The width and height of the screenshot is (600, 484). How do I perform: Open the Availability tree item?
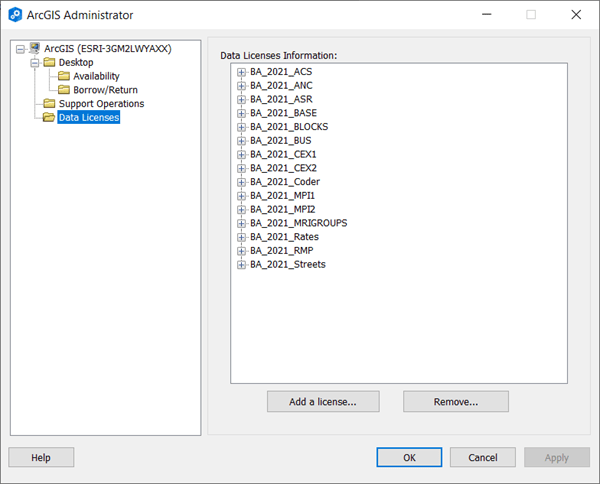coord(96,76)
